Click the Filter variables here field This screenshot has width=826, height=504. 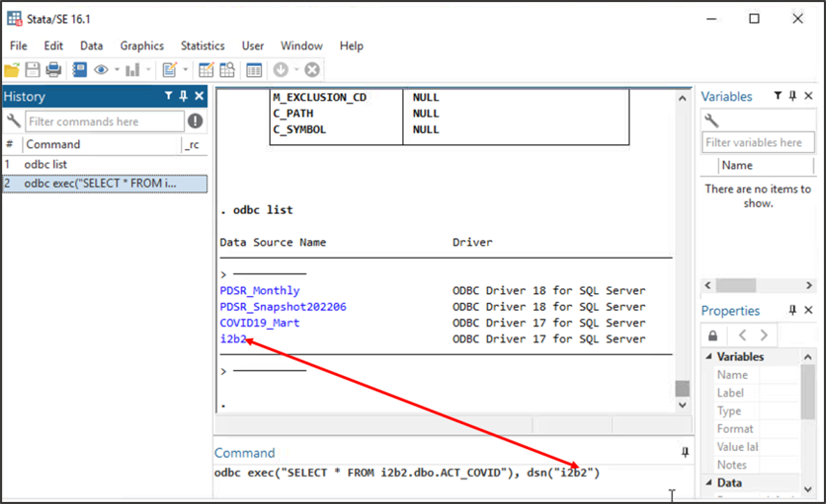pyautogui.click(x=758, y=142)
